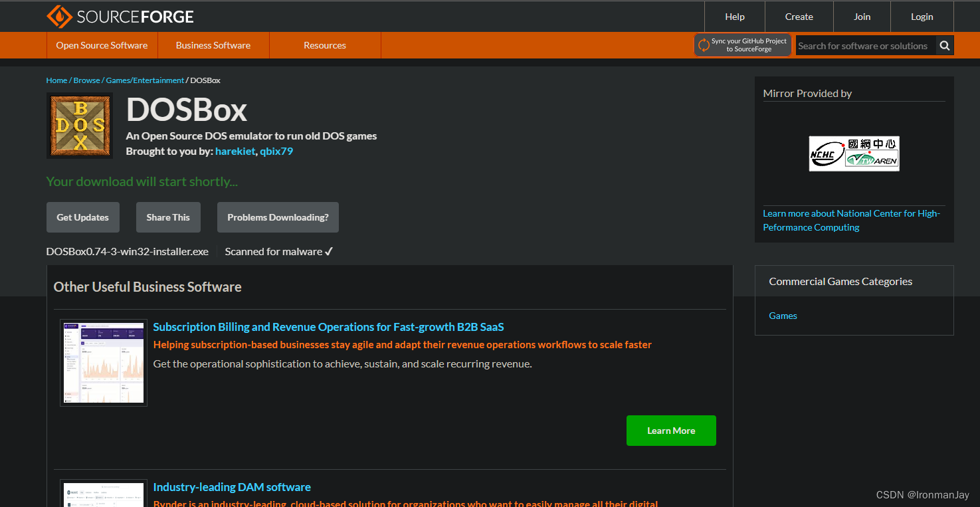This screenshot has height=507, width=980.
Task: Click the search for software input field
Action: click(x=866, y=46)
